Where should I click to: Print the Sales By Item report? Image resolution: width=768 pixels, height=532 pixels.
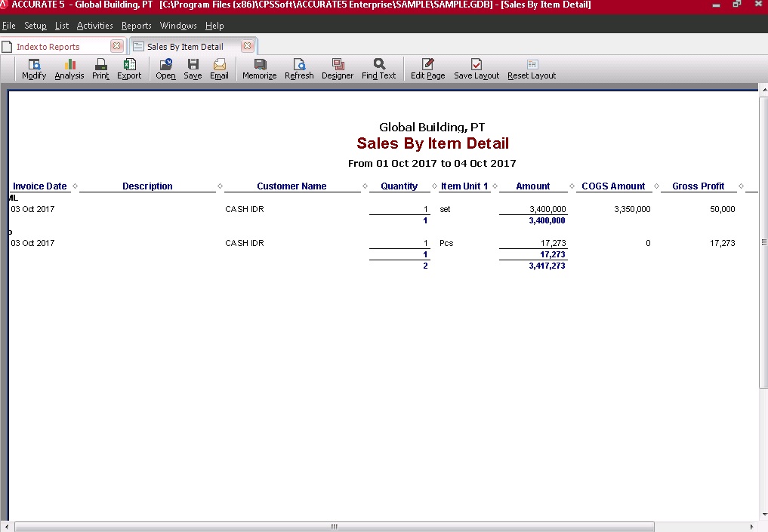pyautogui.click(x=100, y=69)
